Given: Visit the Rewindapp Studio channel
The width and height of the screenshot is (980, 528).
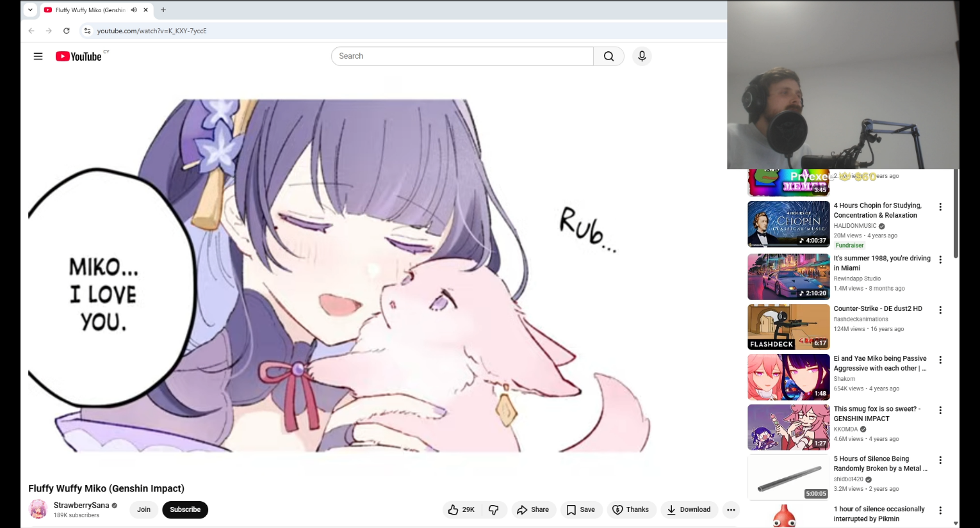Looking at the screenshot, I should pos(857,279).
